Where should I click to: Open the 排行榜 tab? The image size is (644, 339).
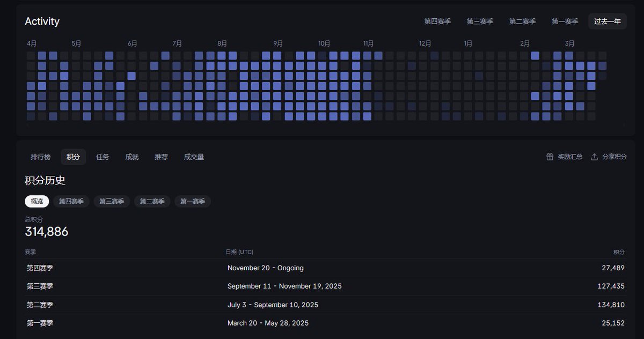[40, 157]
